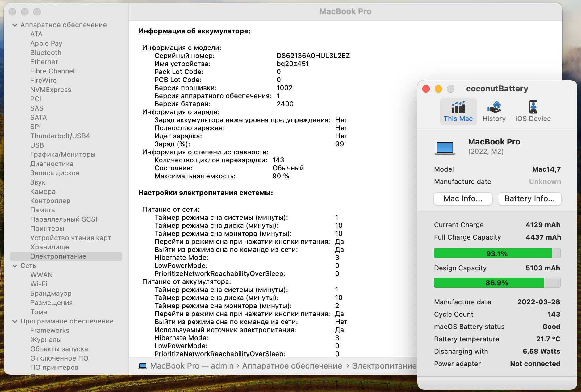Select Размещения in sidebar
The height and width of the screenshot is (392, 581).
(52, 303)
